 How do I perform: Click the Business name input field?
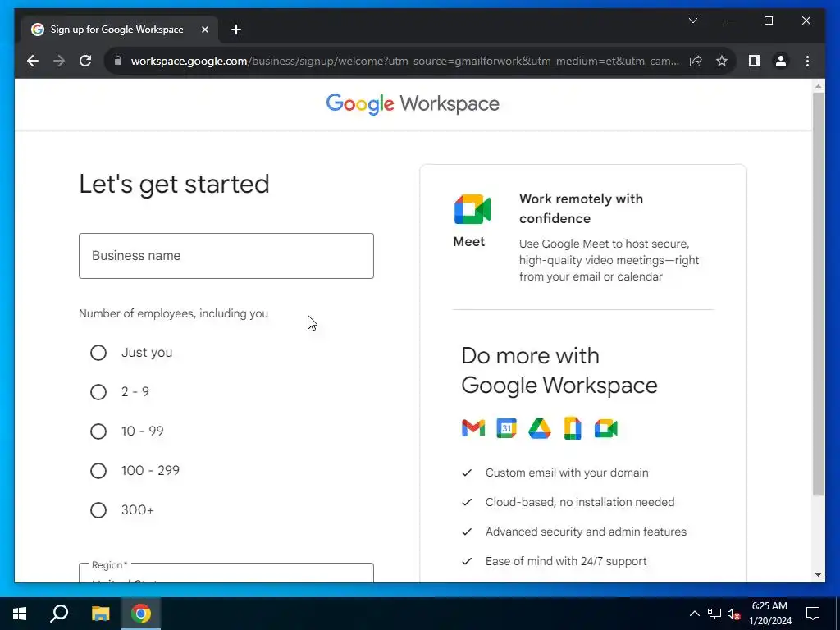226,256
